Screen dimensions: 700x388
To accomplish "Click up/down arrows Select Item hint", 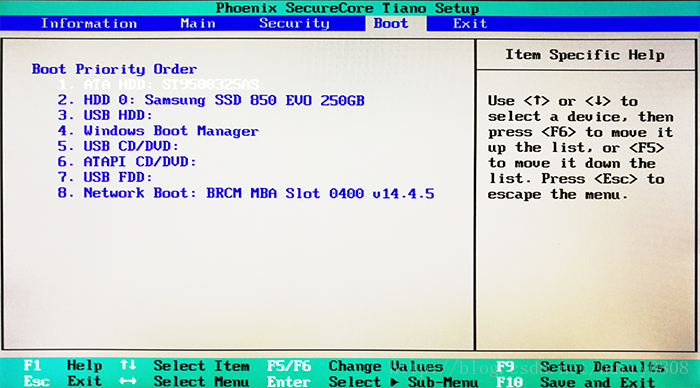I will [x=184, y=366].
